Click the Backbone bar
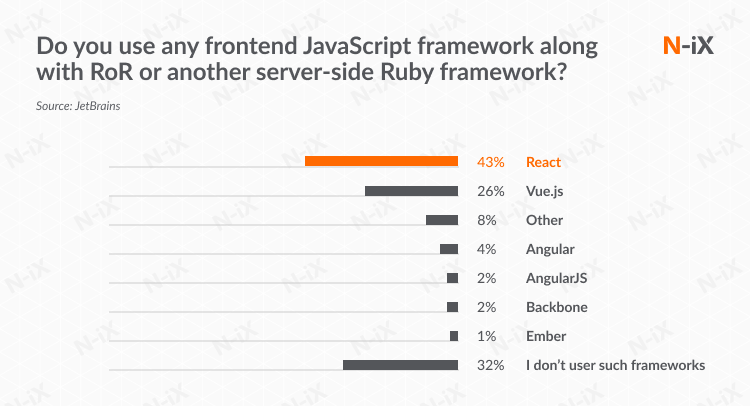This screenshot has width=750, height=406. point(453,307)
